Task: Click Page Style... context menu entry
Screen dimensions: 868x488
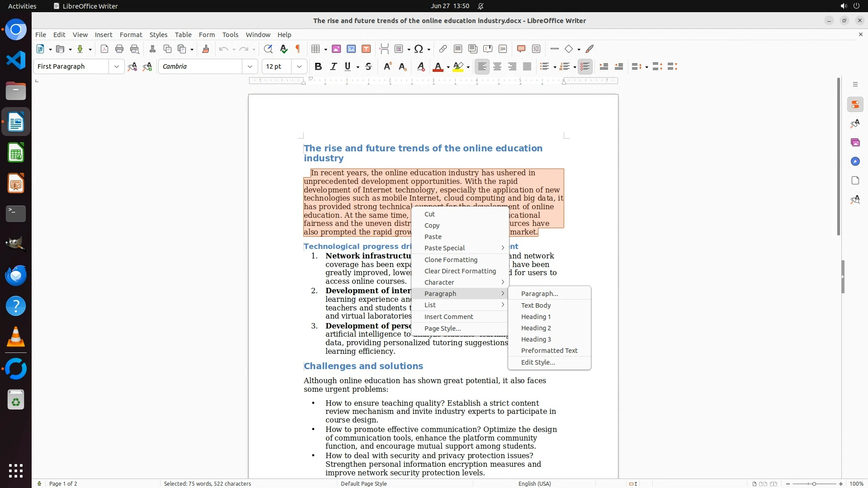Action: (442, 328)
